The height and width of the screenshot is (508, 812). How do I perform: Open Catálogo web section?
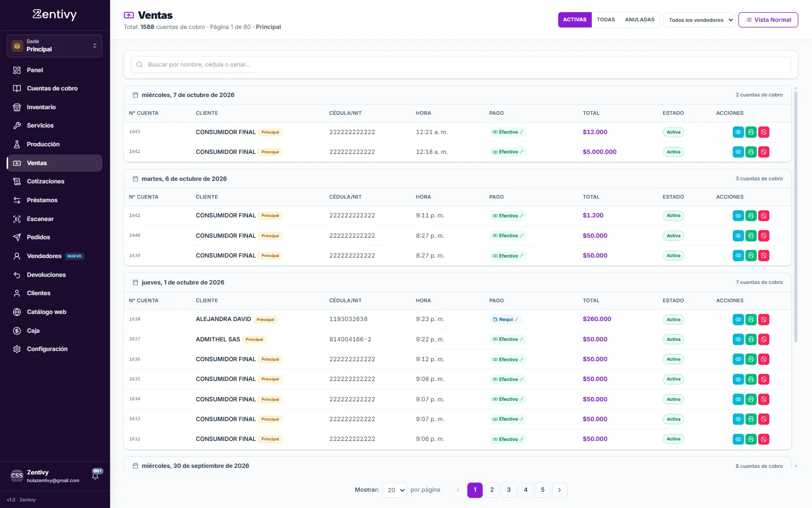coord(54,312)
